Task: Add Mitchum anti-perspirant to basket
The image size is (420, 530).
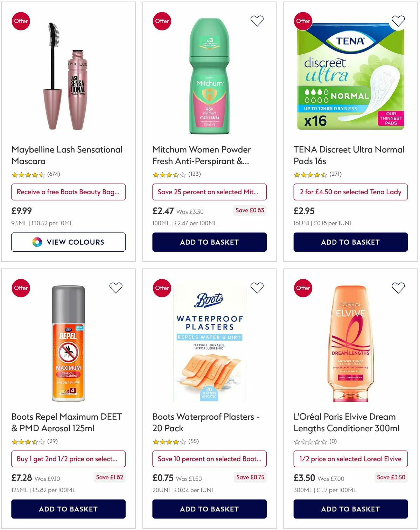Action: [x=210, y=242]
